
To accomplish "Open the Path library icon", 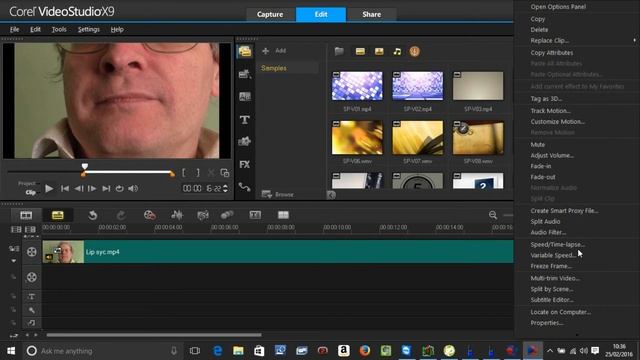I will 244,187.
